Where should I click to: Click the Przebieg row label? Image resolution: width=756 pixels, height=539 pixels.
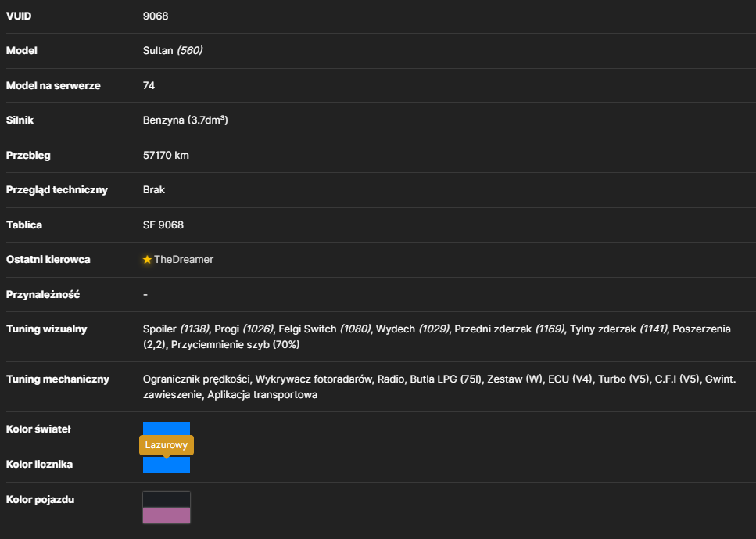pyautogui.click(x=28, y=156)
